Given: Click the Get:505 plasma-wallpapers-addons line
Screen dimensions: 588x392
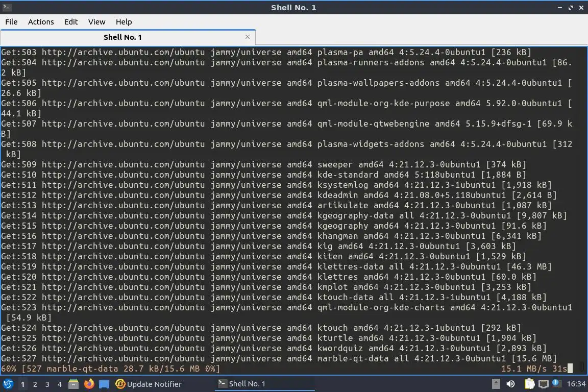Looking at the screenshot, I should (286, 88).
